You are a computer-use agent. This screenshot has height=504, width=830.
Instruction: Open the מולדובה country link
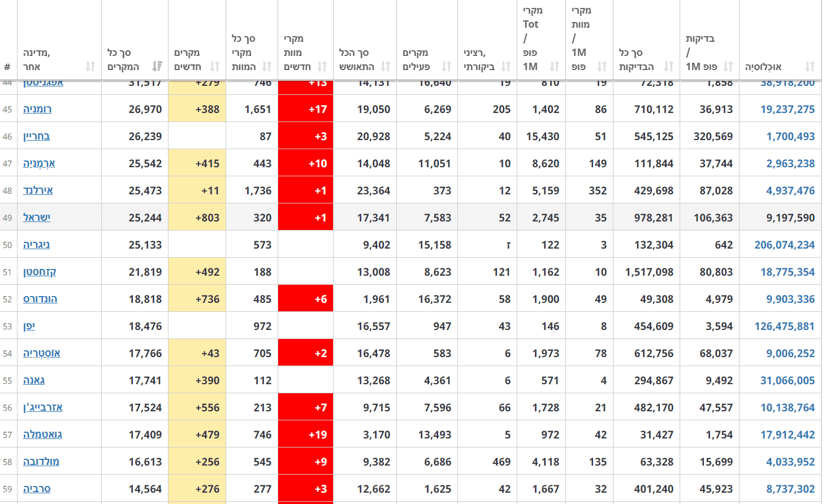pyautogui.click(x=41, y=462)
